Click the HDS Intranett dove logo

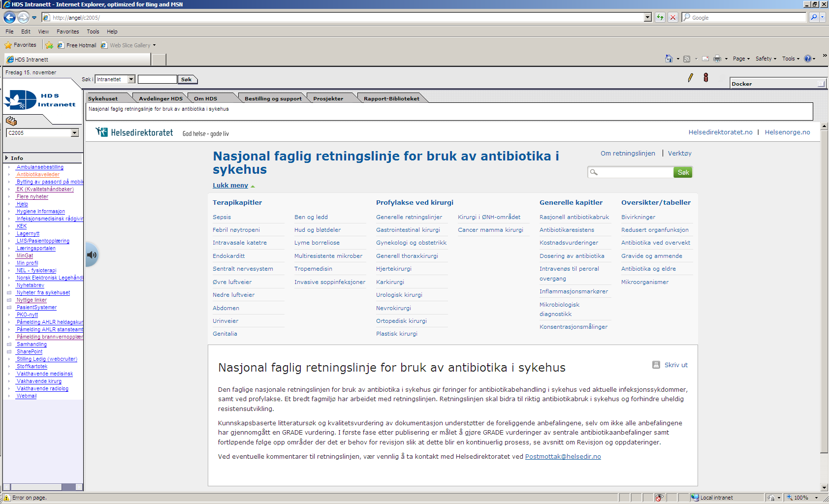click(x=40, y=100)
